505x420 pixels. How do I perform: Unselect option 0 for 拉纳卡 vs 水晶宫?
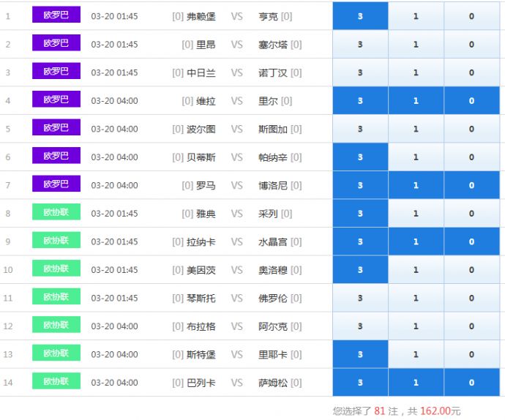(471, 242)
